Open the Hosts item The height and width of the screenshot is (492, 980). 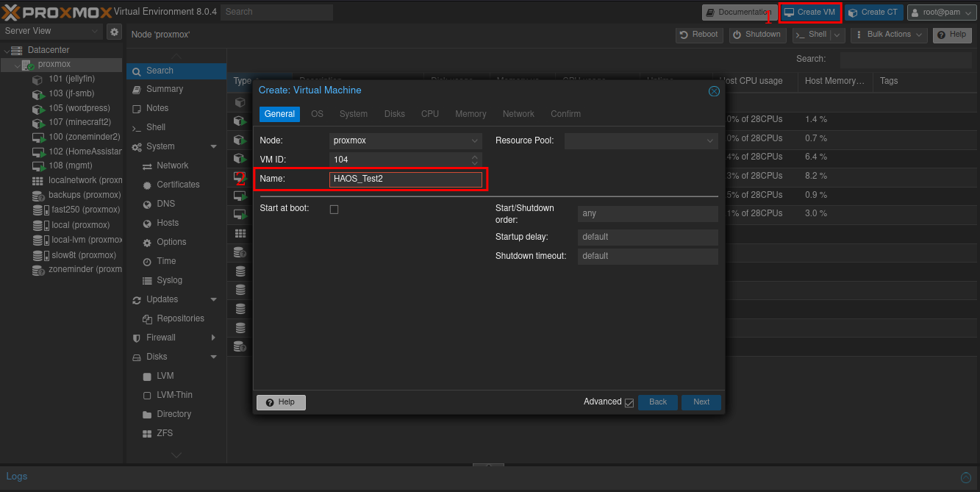pyautogui.click(x=176, y=223)
